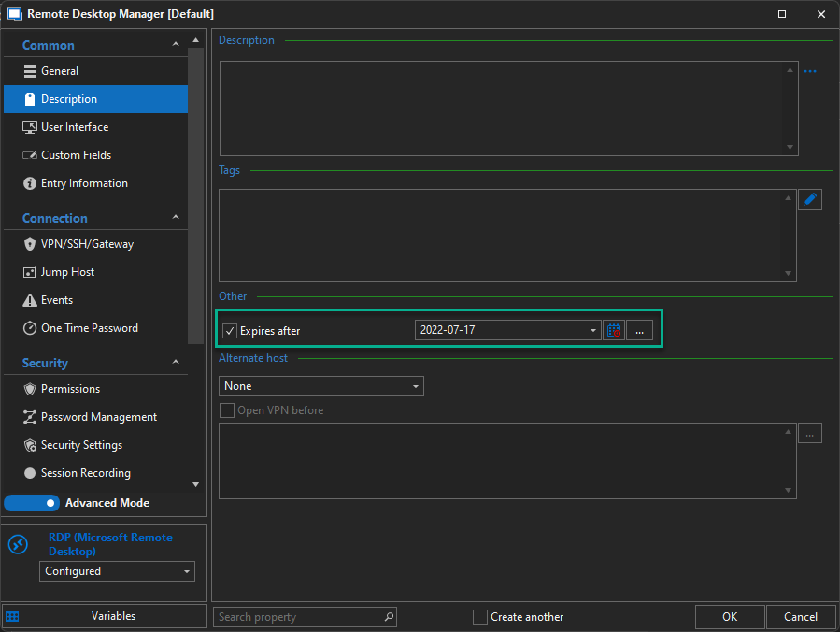This screenshot has height=632, width=840.
Task: Open the expiry date dropdown
Action: click(593, 330)
